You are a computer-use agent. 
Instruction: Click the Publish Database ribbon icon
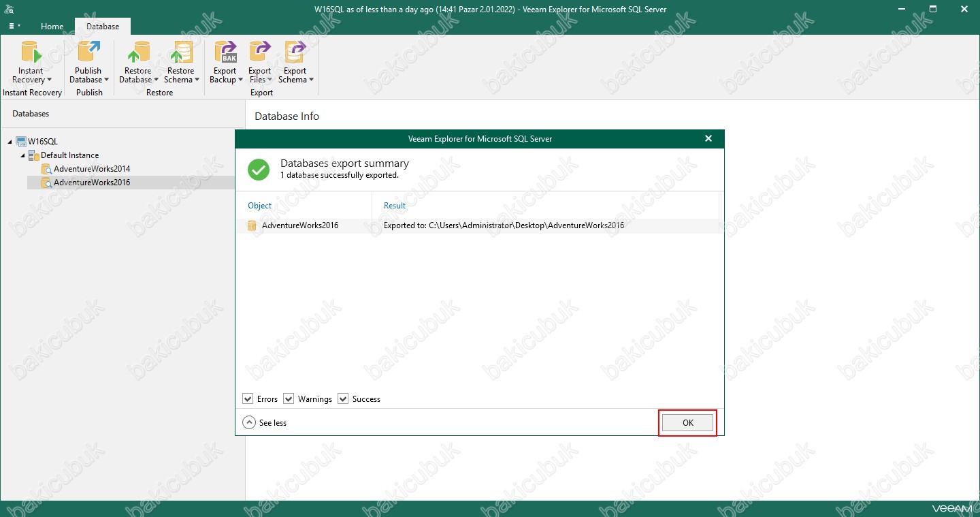88,52
